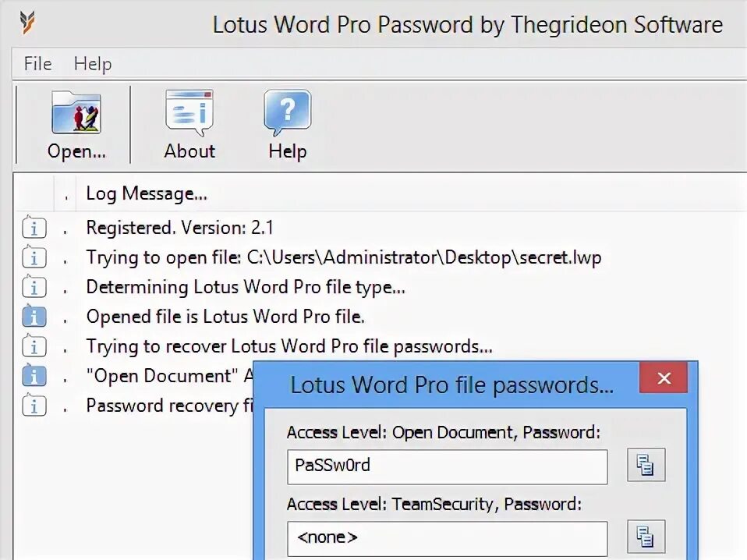This screenshot has height=560, width=747.
Task: Select the Log Message... column header
Action: tap(147, 193)
